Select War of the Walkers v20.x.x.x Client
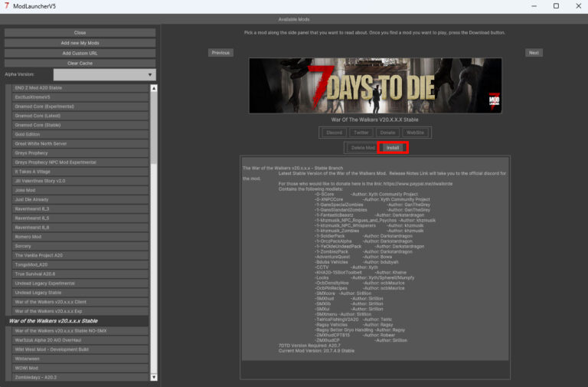 point(80,302)
